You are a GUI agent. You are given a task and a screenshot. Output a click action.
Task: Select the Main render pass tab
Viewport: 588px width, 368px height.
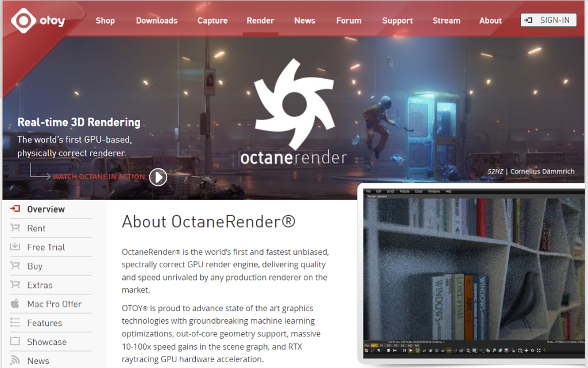point(367,345)
